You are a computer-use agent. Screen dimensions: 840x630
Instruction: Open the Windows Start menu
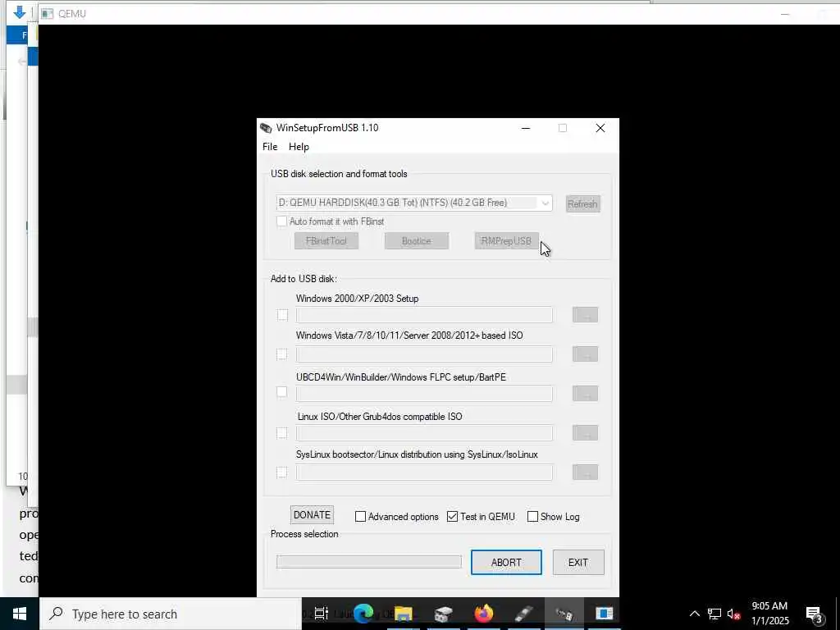click(x=20, y=614)
